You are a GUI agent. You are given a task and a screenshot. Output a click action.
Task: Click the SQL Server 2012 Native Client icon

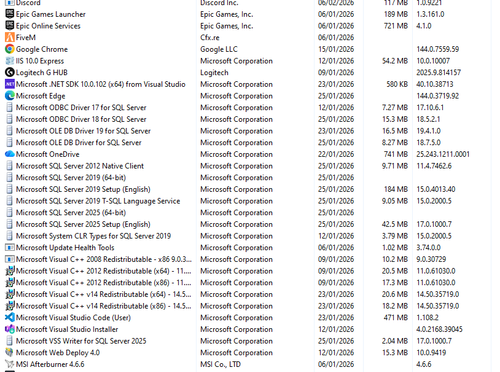10,166
